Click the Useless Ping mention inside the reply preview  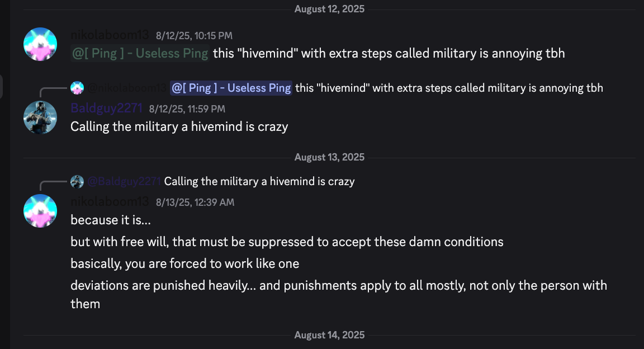point(231,88)
